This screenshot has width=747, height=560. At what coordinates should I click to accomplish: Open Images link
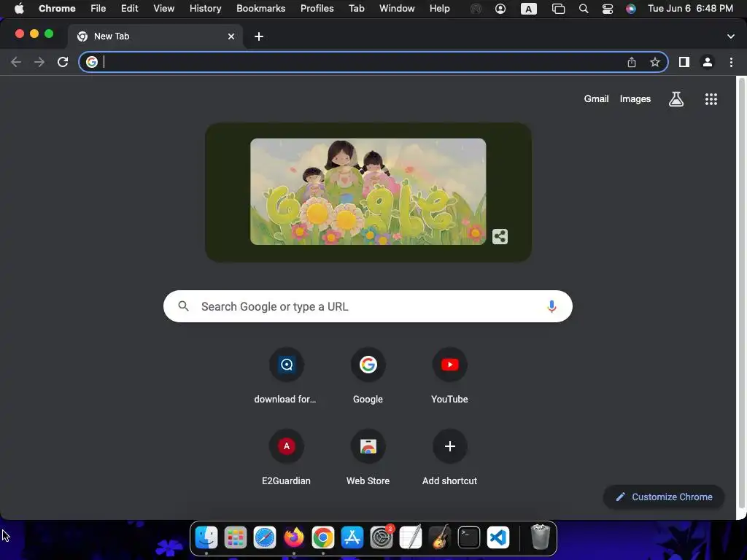tap(635, 98)
